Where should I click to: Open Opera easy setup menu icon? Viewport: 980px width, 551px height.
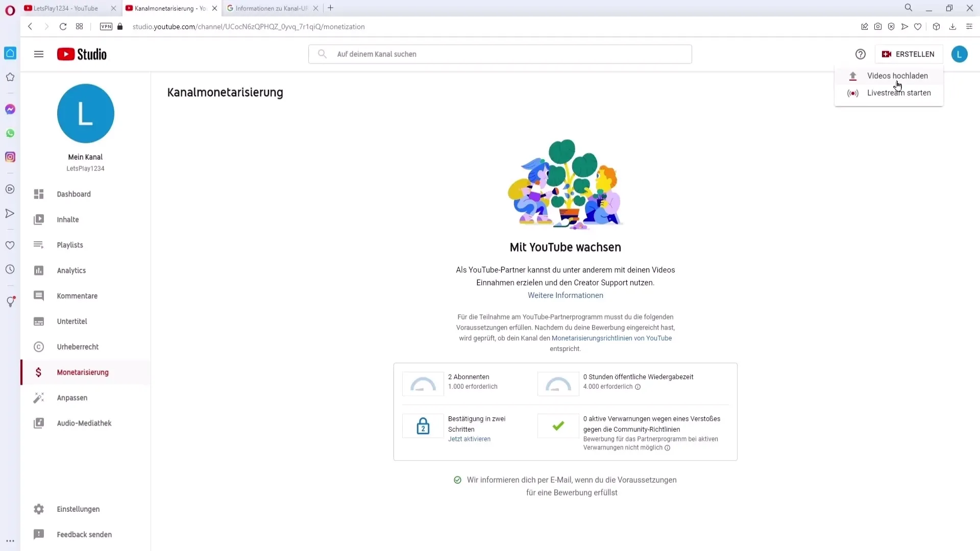(x=969, y=27)
